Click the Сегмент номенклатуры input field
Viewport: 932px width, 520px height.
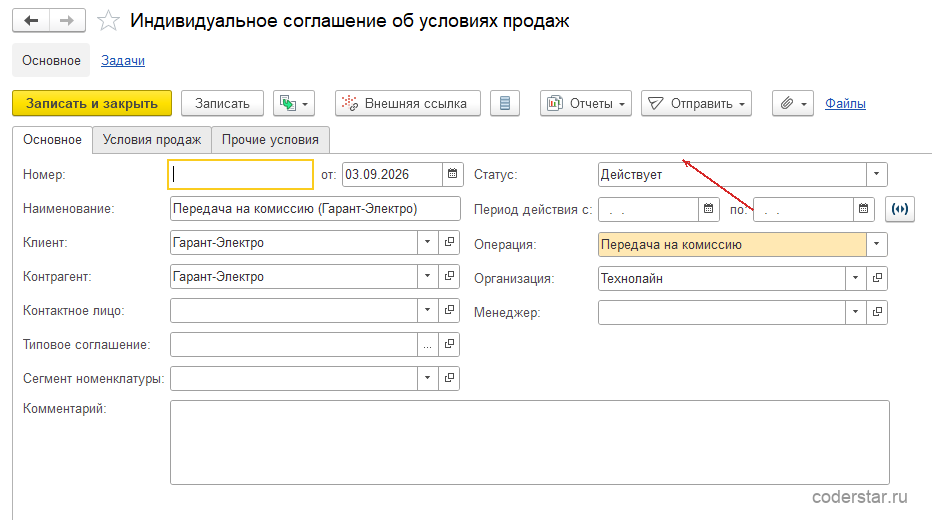coord(294,378)
